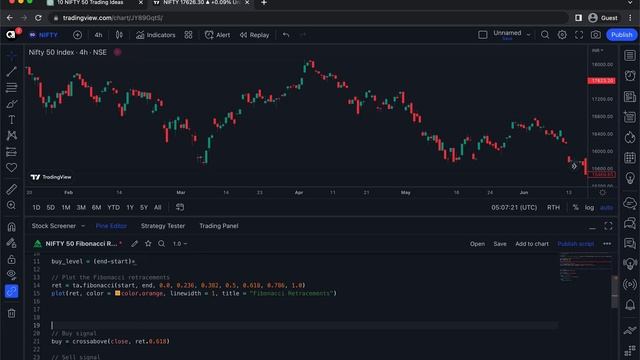This screenshot has width=640, height=360.
Task: Switch to the Strategy Tester tab
Action: [163, 226]
